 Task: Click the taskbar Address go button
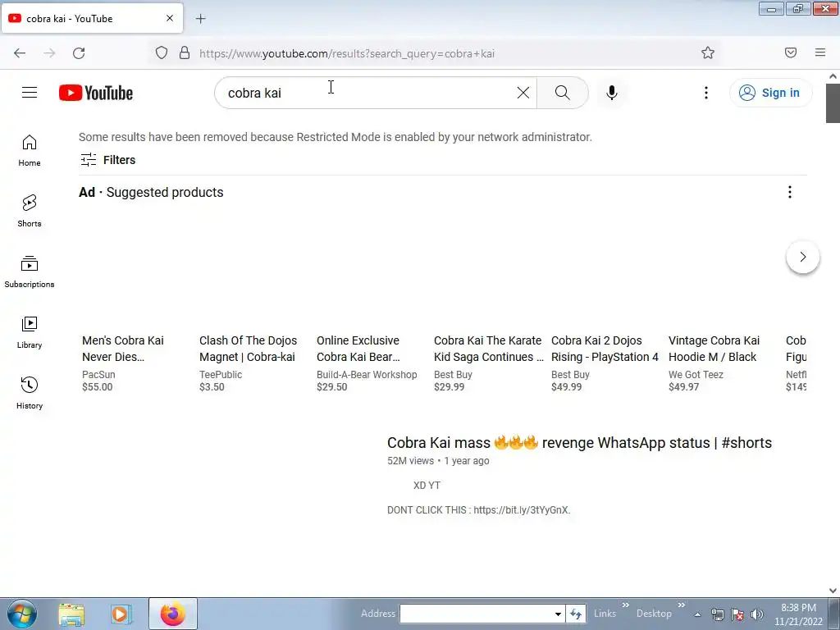(576, 614)
